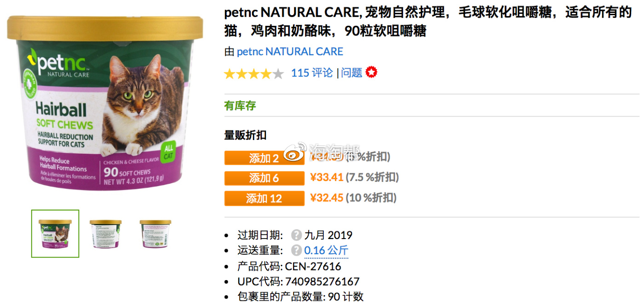Screen dimensions: 644x304
Task: Click the 添加 12 button
Action: pos(264,199)
